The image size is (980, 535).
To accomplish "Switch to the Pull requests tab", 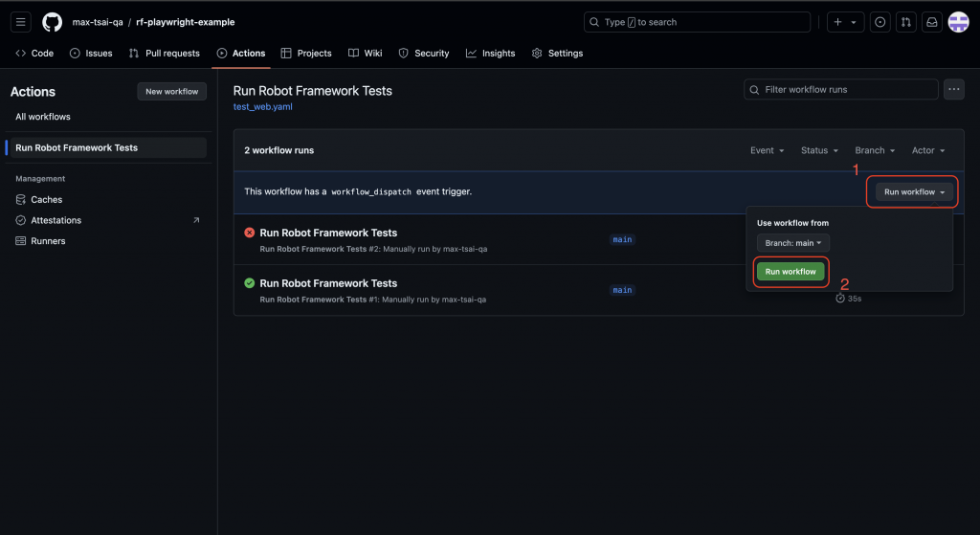I will click(x=165, y=54).
